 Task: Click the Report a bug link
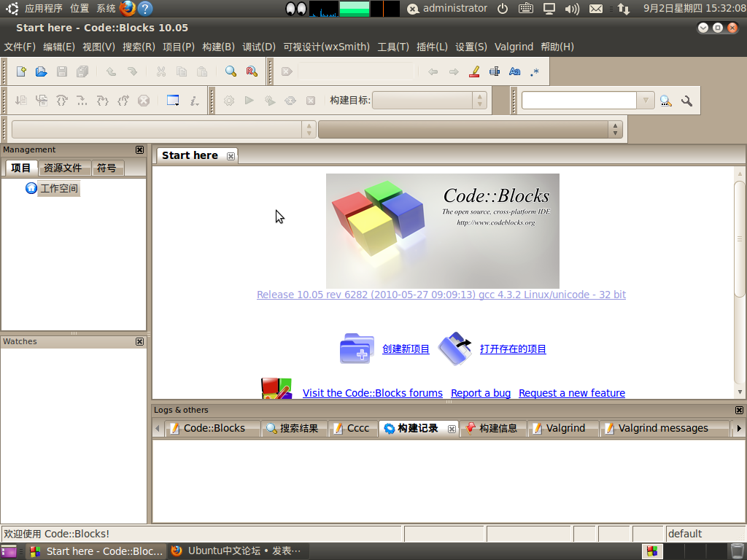tap(481, 393)
